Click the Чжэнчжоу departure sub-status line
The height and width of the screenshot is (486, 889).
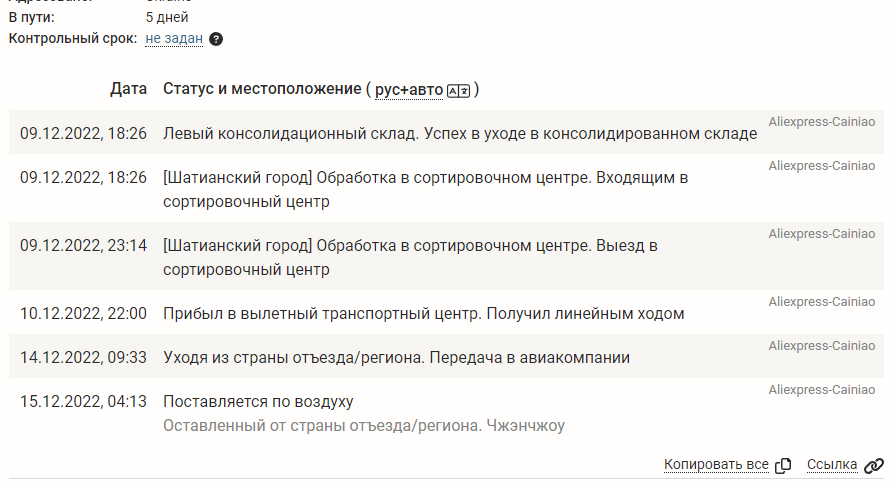click(x=364, y=426)
